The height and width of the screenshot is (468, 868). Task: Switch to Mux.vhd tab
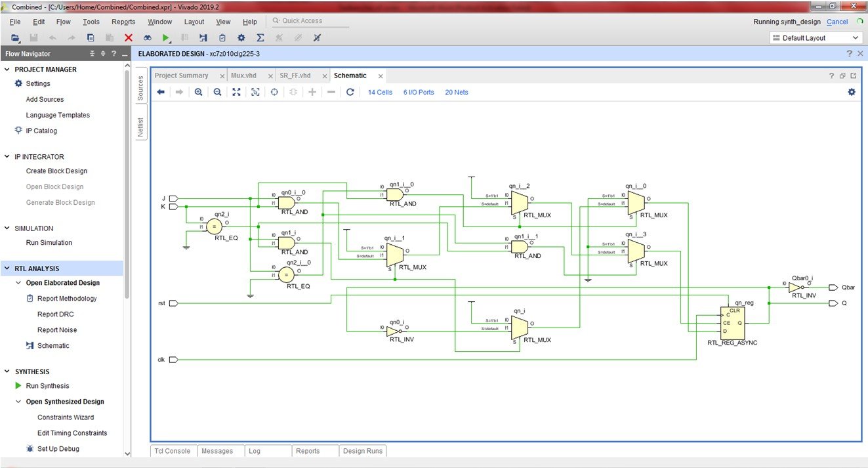(243, 75)
